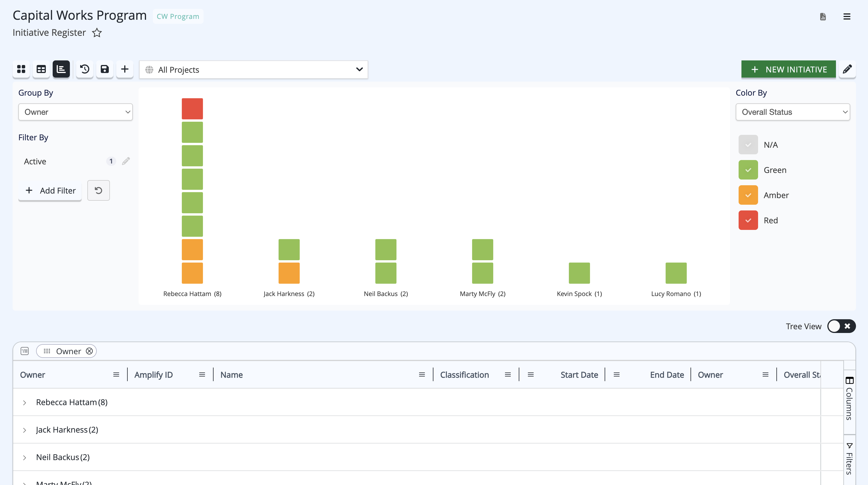The image size is (868, 485).
Task: Click Lucy Romano's green status block
Action: point(676,273)
